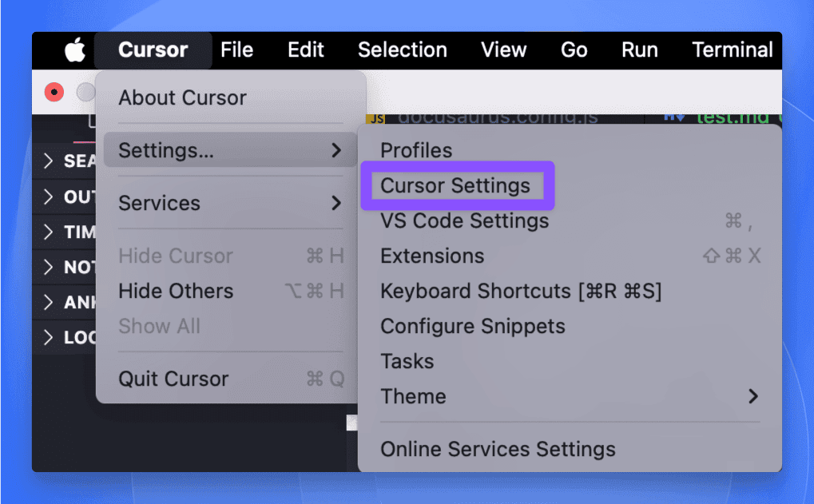Click the red recording dot button
This screenshot has width=814, height=504.
pyautogui.click(x=53, y=92)
